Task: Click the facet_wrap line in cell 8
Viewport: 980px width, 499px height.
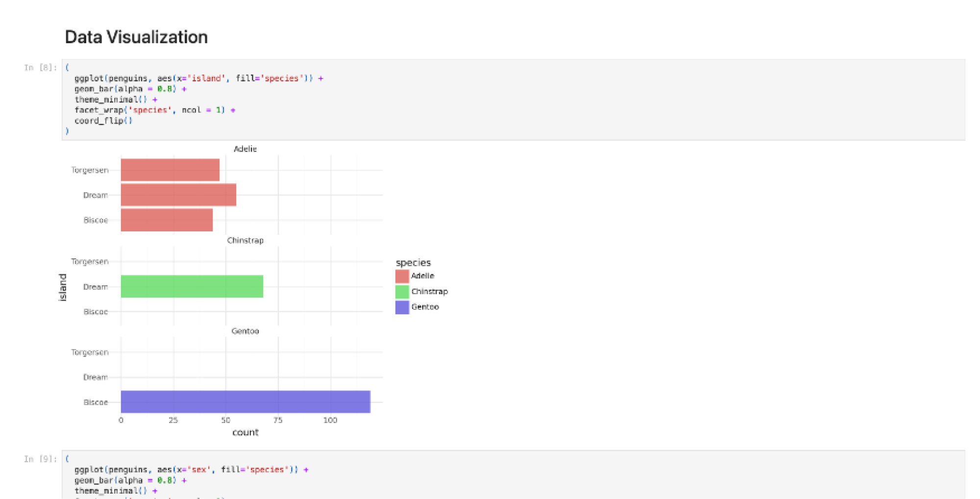Action: click(155, 110)
